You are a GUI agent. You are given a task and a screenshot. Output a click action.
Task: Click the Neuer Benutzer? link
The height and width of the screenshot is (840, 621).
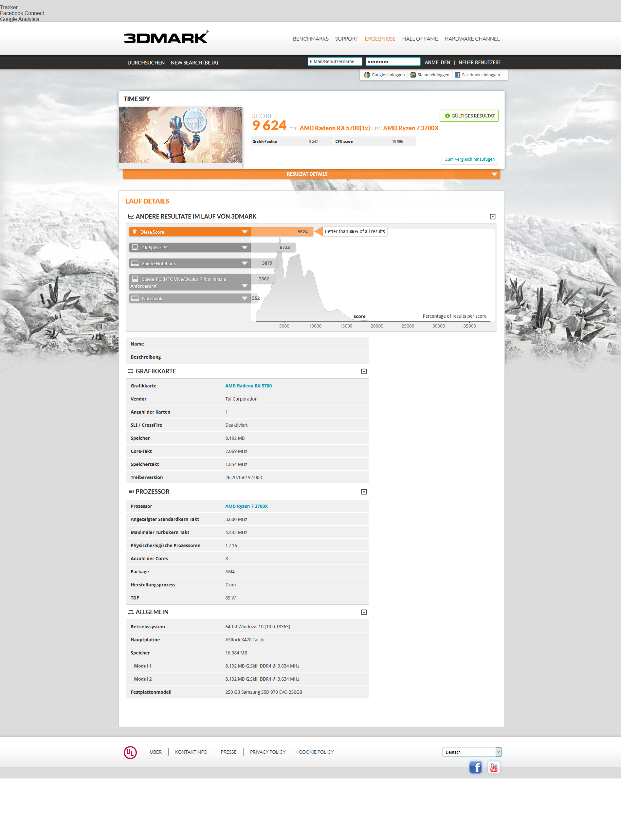pos(479,63)
